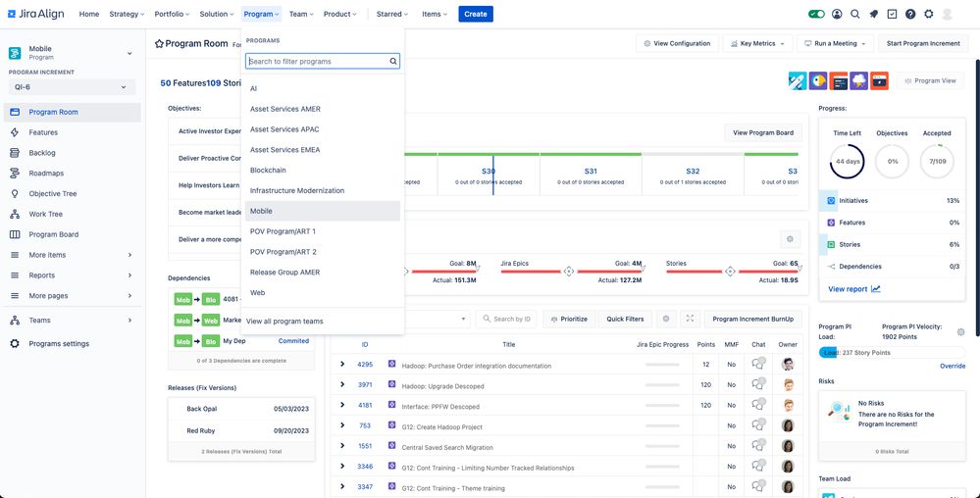Image resolution: width=980 pixels, height=498 pixels.
Task: Click the yellow parrot app tile icon
Action: point(818,80)
